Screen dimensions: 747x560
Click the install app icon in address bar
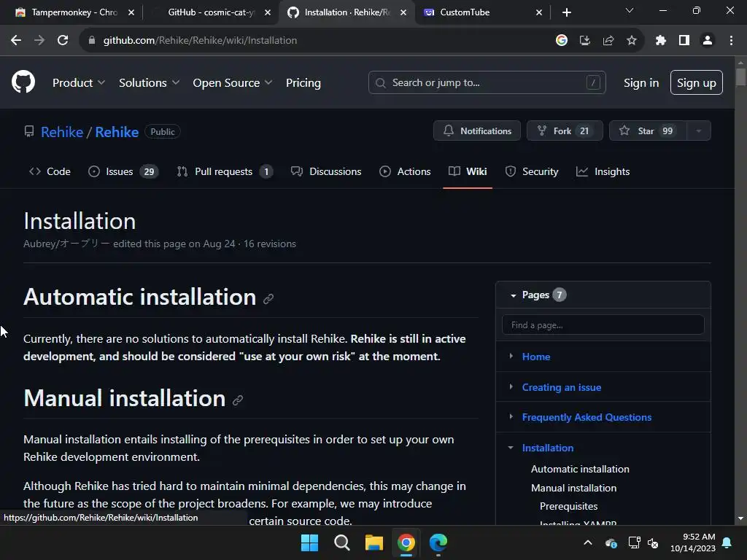pyautogui.click(x=585, y=41)
